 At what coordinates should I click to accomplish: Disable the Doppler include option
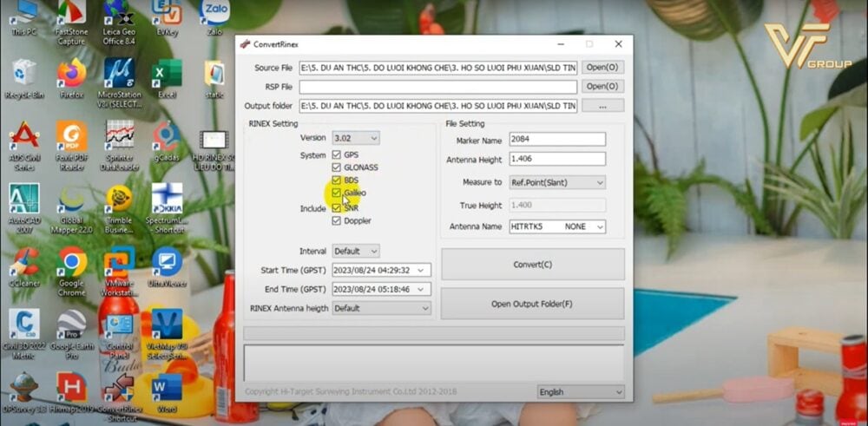[x=337, y=220]
